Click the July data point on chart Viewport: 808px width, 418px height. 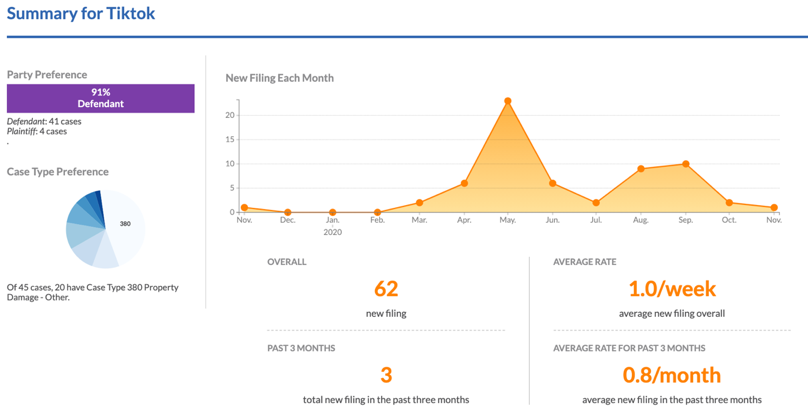click(x=596, y=203)
